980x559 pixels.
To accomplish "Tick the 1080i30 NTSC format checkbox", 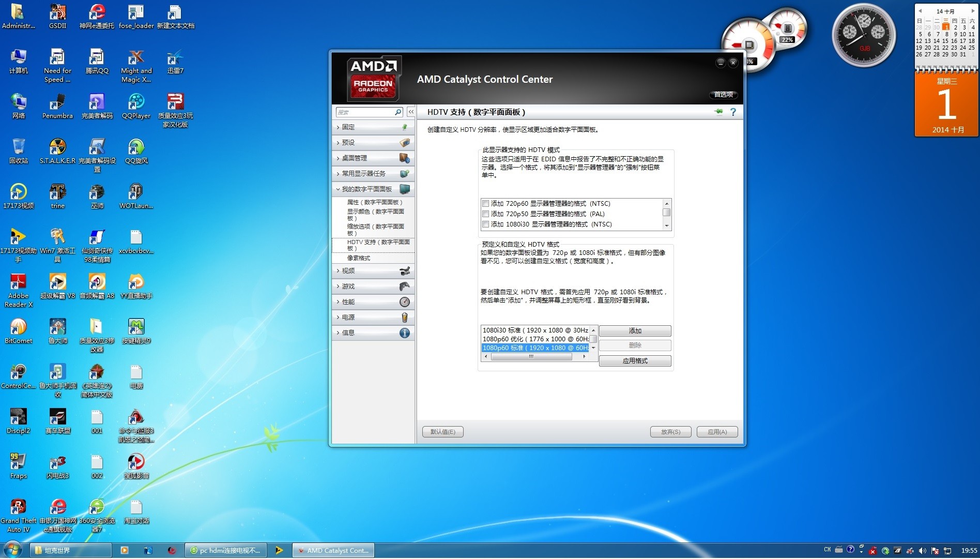I will (x=485, y=224).
